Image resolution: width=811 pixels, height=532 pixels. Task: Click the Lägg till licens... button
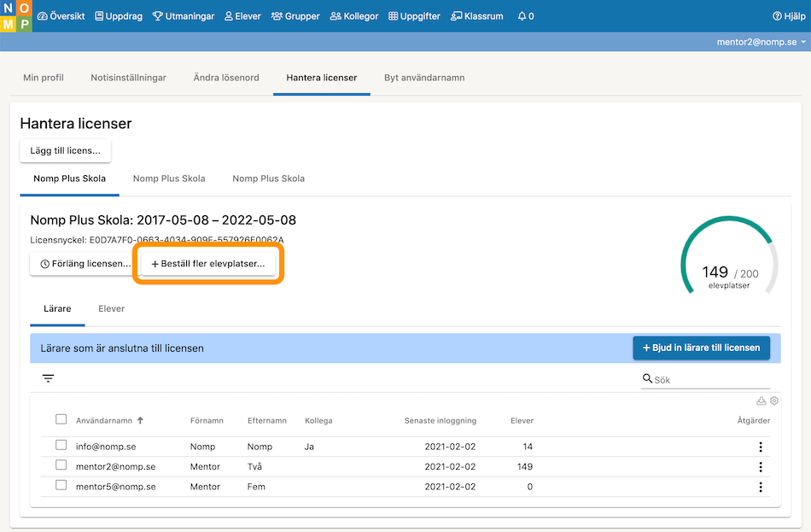(65, 150)
